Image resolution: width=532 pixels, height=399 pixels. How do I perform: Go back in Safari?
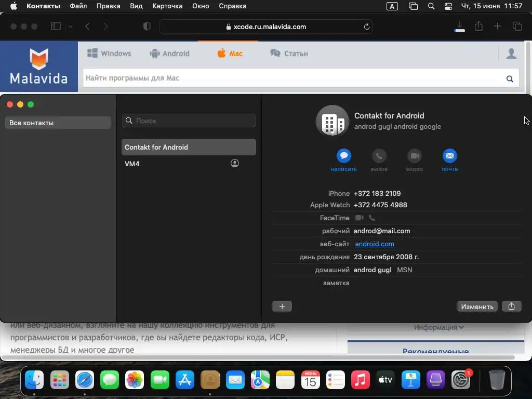click(x=87, y=26)
